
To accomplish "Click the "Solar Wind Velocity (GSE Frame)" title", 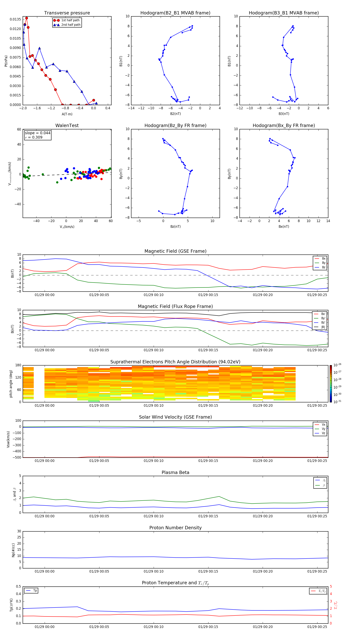I will (175, 417).
